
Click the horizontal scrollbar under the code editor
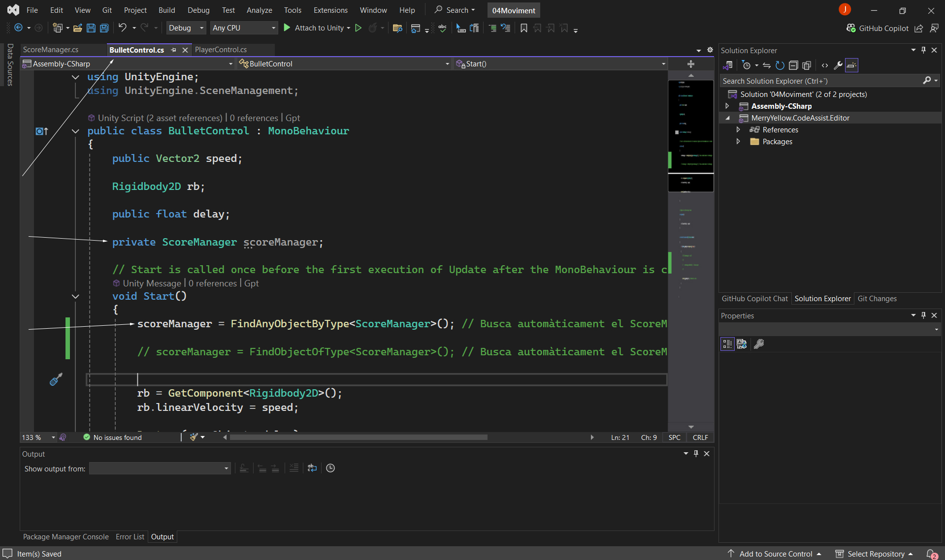coord(358,437)
